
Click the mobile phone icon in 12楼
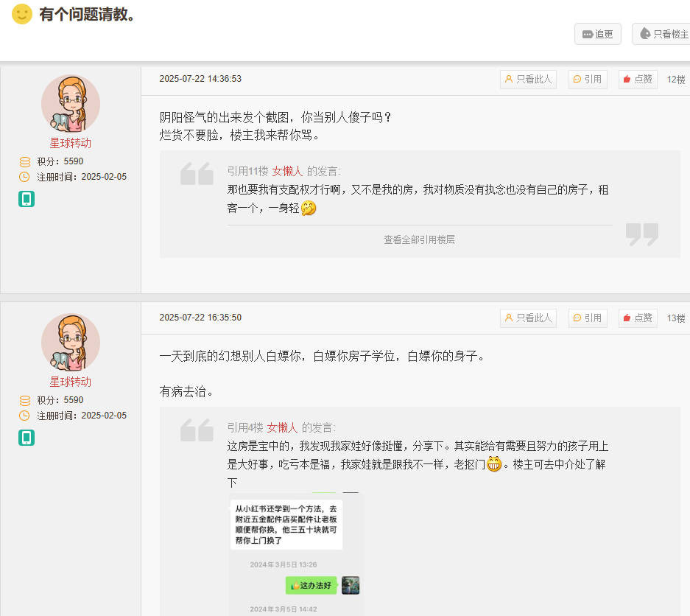(27, 199)
